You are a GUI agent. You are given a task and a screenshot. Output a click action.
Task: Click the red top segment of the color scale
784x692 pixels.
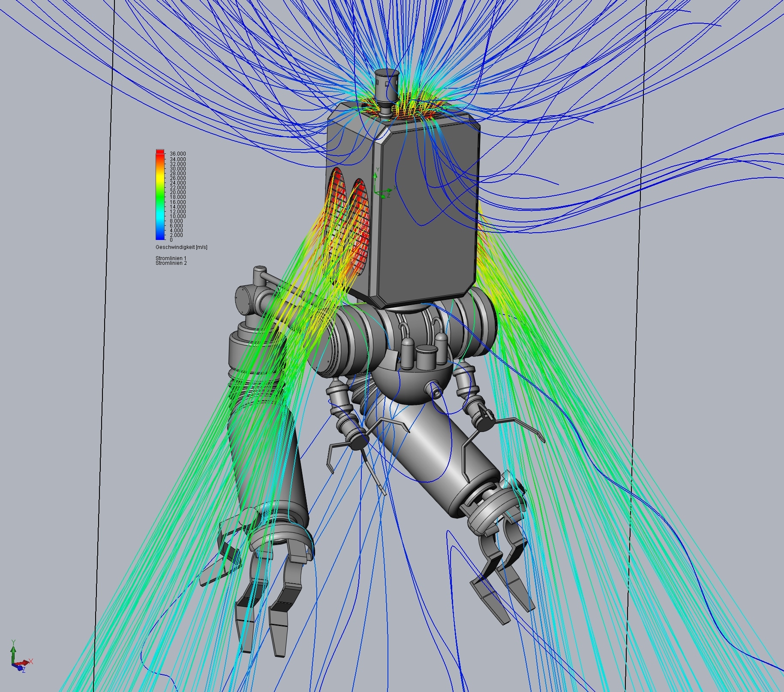[160, 152]
